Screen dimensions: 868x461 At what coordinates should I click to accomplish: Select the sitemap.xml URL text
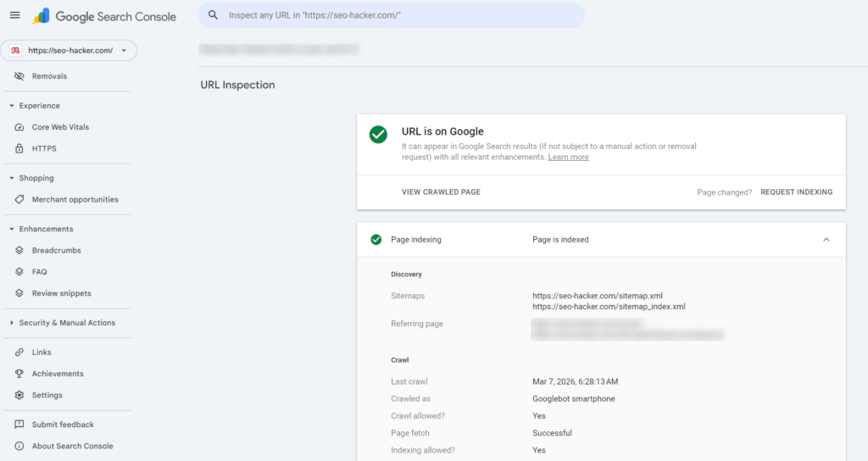point(598,296)
